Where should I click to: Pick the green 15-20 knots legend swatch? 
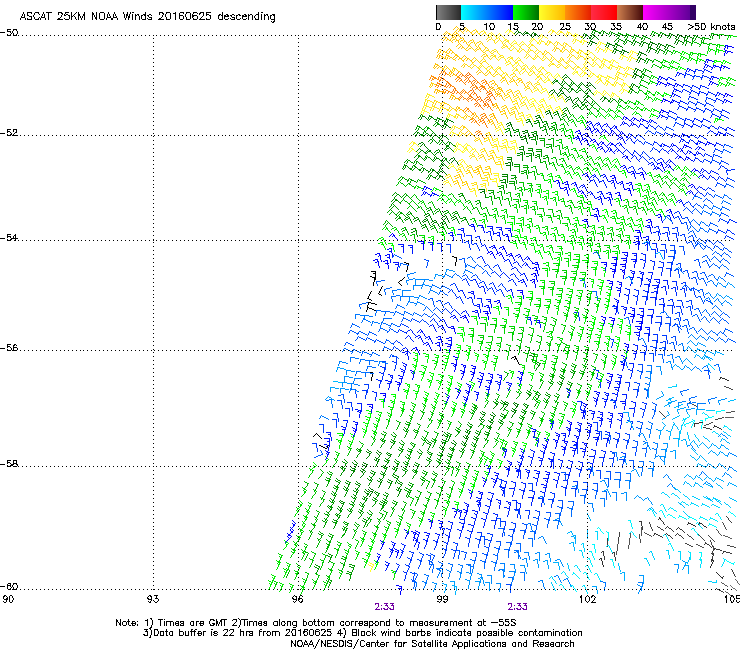coord(526,12)
